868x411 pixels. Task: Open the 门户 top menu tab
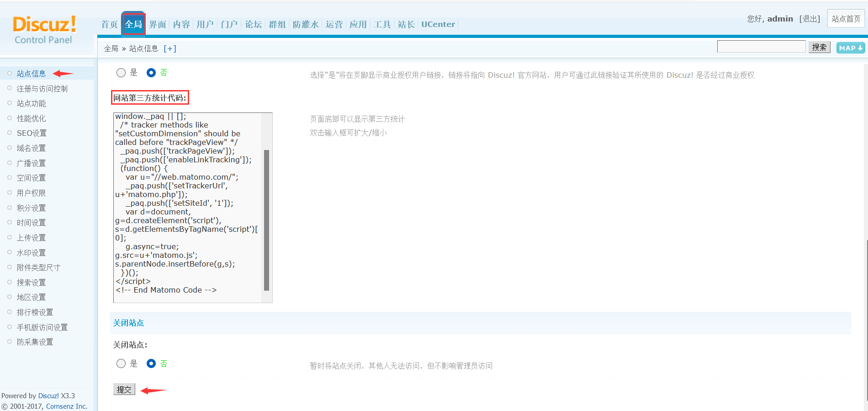229,24
